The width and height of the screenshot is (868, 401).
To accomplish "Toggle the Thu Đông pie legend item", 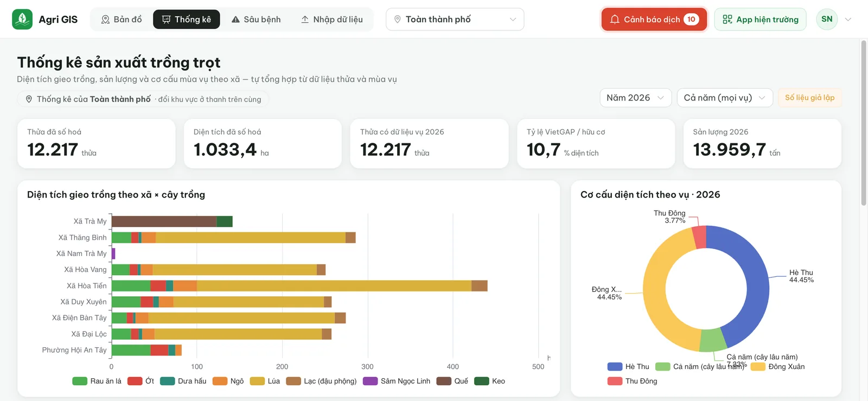I will (632, 381).
